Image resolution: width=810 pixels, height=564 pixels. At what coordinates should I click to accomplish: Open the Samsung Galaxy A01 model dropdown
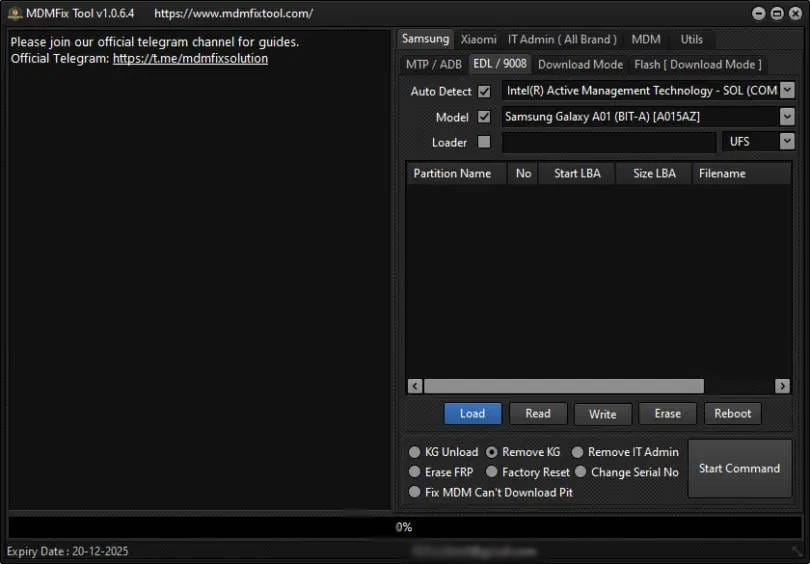(x=786, y=117)
